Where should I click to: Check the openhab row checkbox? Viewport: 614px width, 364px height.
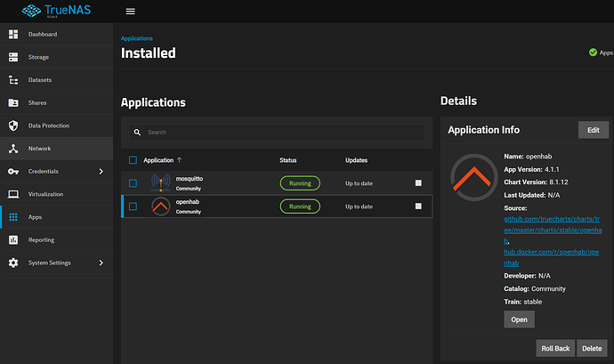133,206
